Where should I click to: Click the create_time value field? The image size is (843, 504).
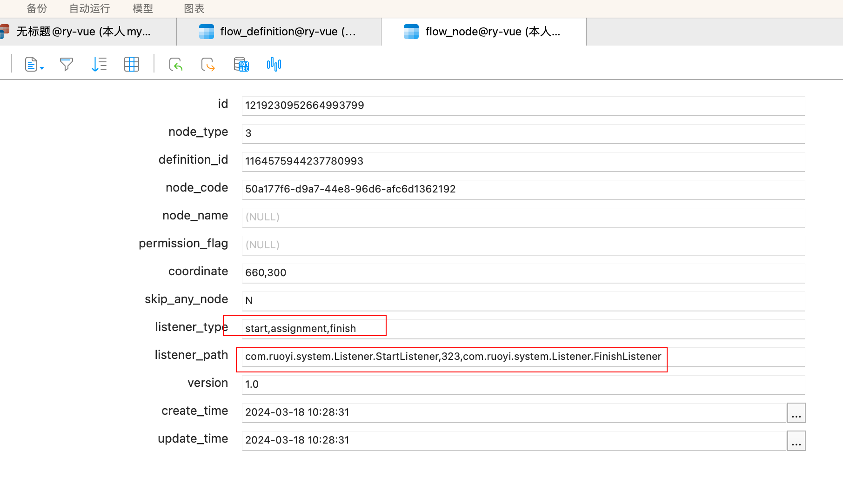pyautogui.click(x=514, y=412)
